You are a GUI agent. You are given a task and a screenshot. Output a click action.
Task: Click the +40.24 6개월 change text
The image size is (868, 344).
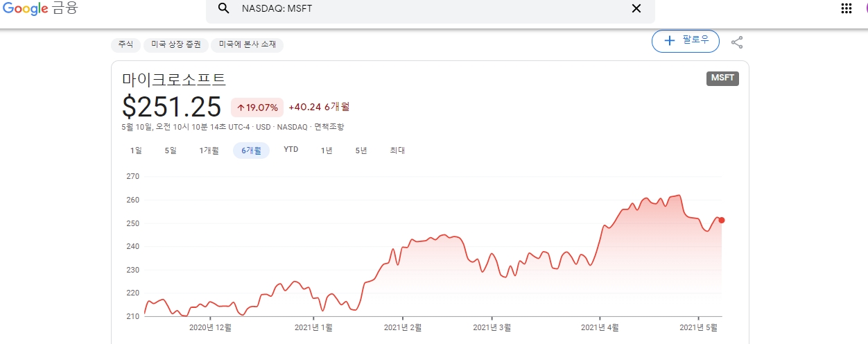319,107
